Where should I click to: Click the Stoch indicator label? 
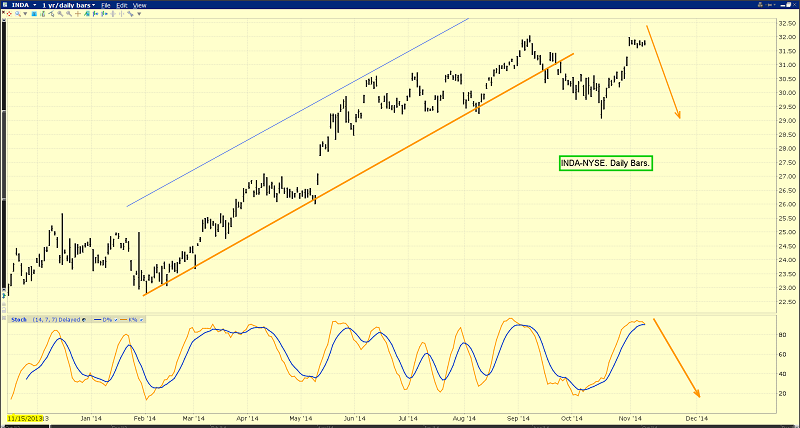[18, 320]
